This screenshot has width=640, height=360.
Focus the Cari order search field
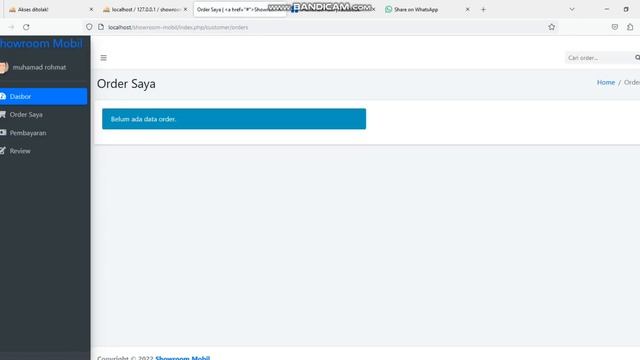tap(599, 58)
